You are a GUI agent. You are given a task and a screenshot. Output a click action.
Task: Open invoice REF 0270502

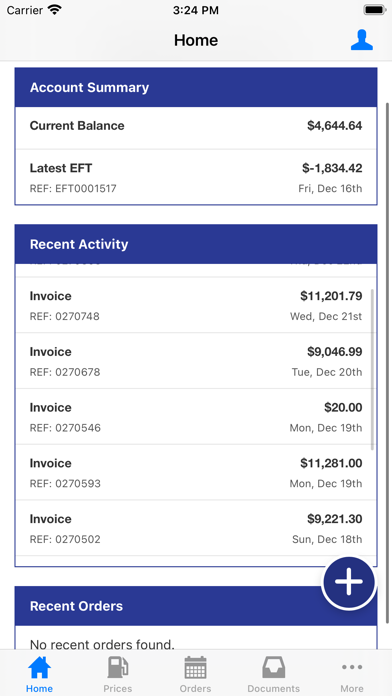click(x=196, y=528)
